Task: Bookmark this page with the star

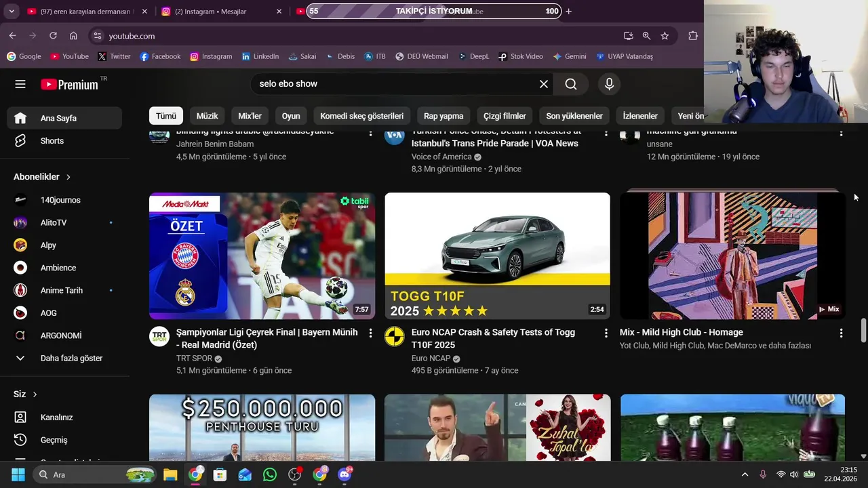Action: [x=665, y=36]
